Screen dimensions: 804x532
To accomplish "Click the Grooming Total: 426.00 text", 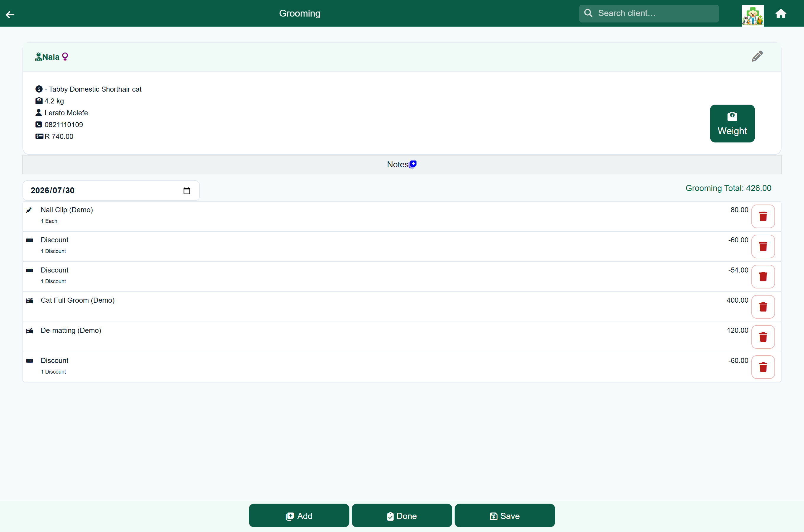I will tap(728, 188).
